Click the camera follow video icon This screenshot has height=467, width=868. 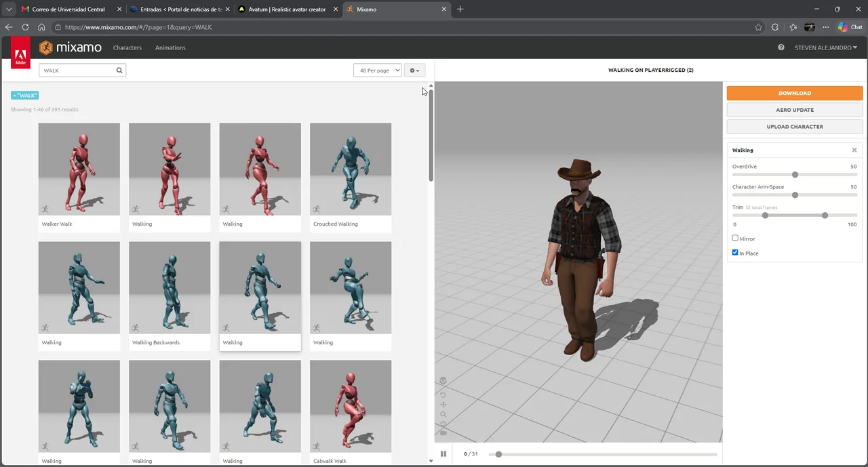(443, 432)
